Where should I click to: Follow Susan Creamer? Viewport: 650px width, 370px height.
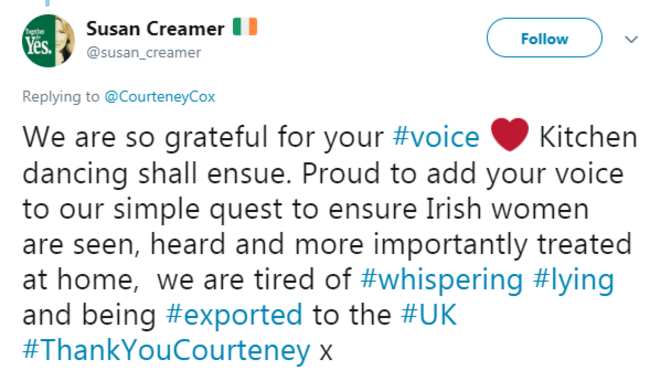[x=544, y=38]
